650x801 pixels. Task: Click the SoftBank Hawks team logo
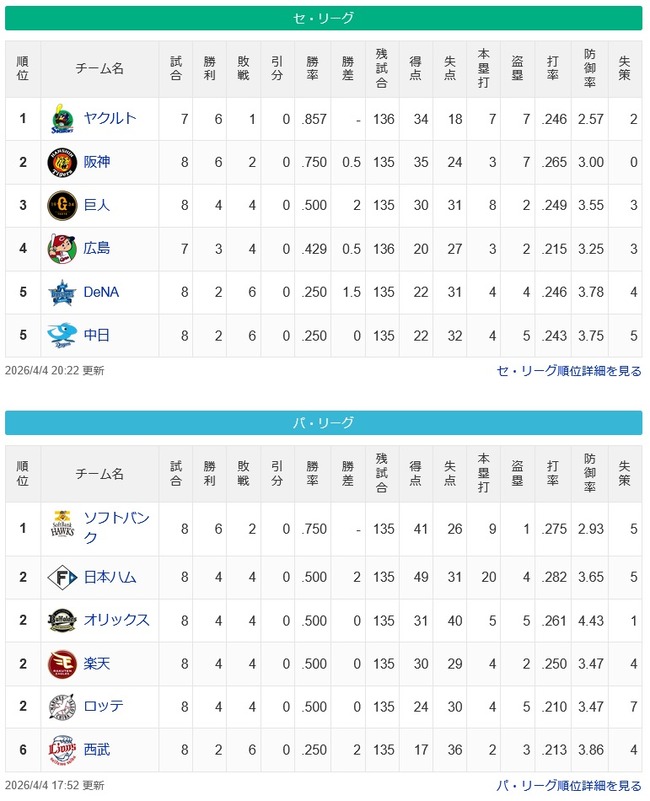point(63,527)
